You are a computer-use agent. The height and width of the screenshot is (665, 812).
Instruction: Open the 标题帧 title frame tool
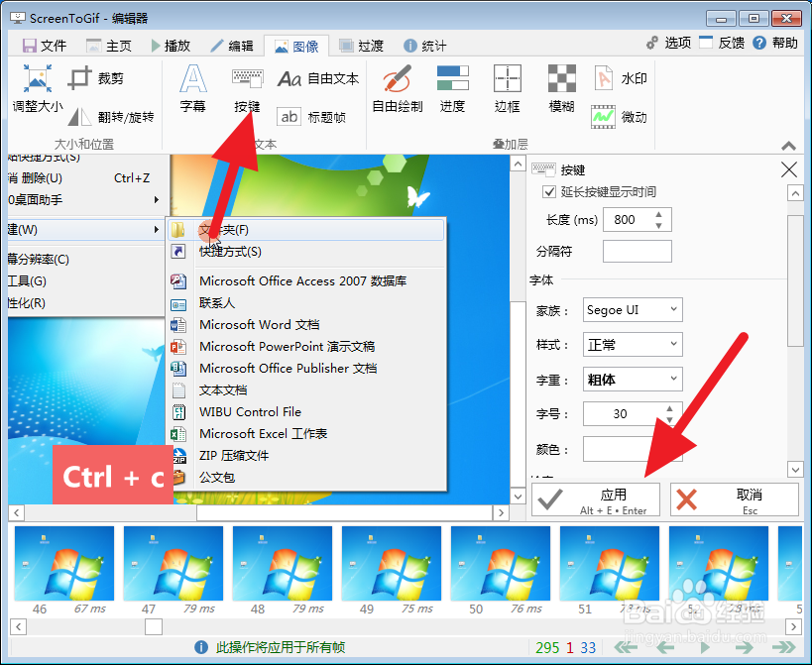(x=311, y=117)
